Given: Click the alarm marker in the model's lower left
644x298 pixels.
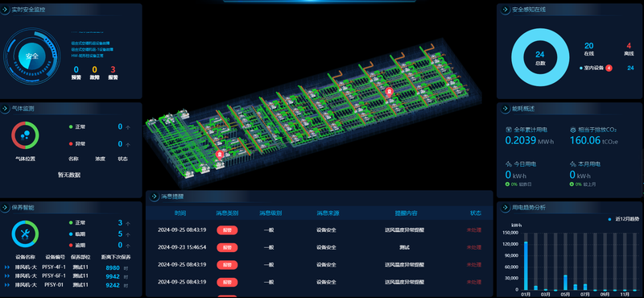Looking at the screenshot, I should pos(220,155).
